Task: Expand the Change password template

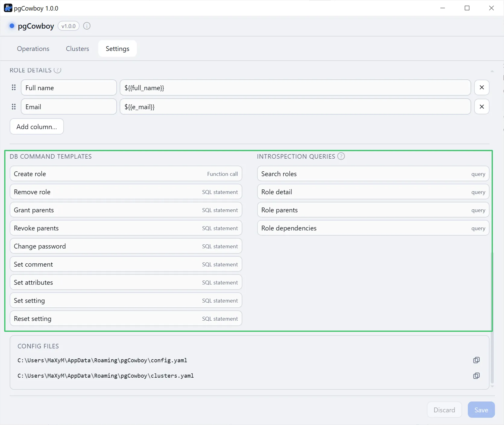Action: point(126,246)
